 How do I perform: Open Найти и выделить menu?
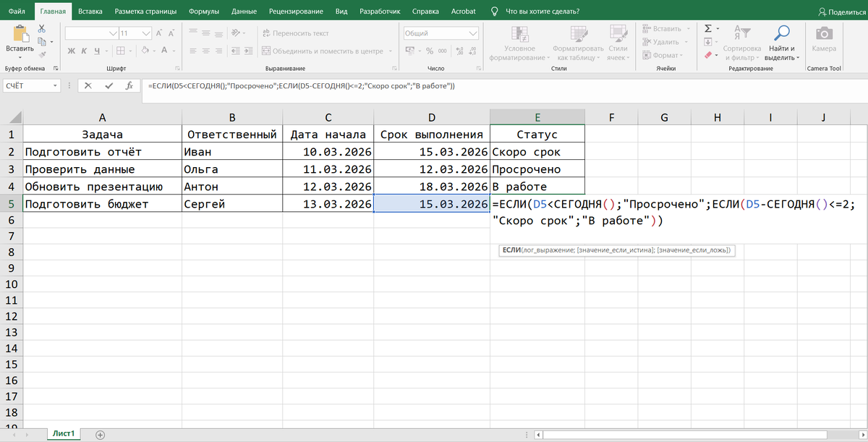(781, 43)
